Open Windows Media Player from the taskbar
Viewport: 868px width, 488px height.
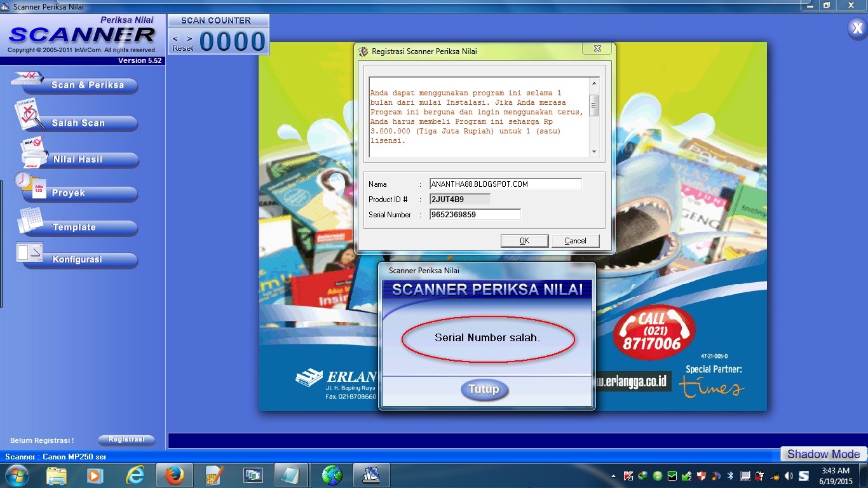click(x=95, y=475)
